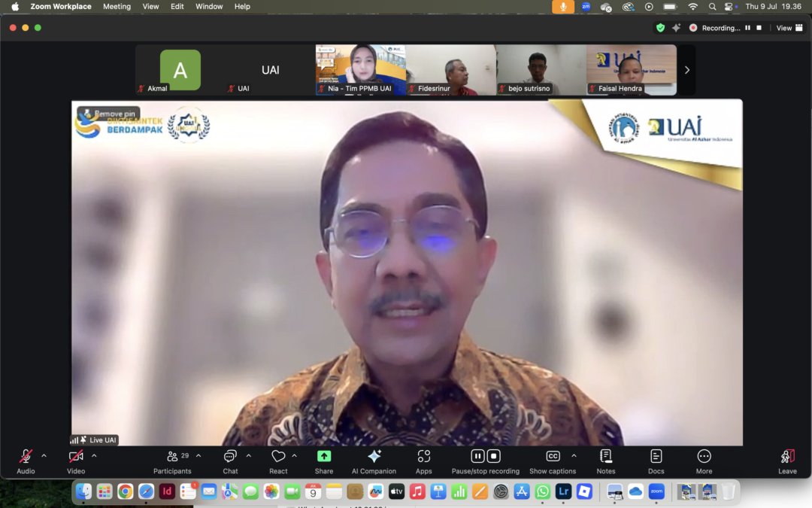The width and height of the screenshot is (812, 508).
Task: Open the Meeting menu
Action: [117, 7]
